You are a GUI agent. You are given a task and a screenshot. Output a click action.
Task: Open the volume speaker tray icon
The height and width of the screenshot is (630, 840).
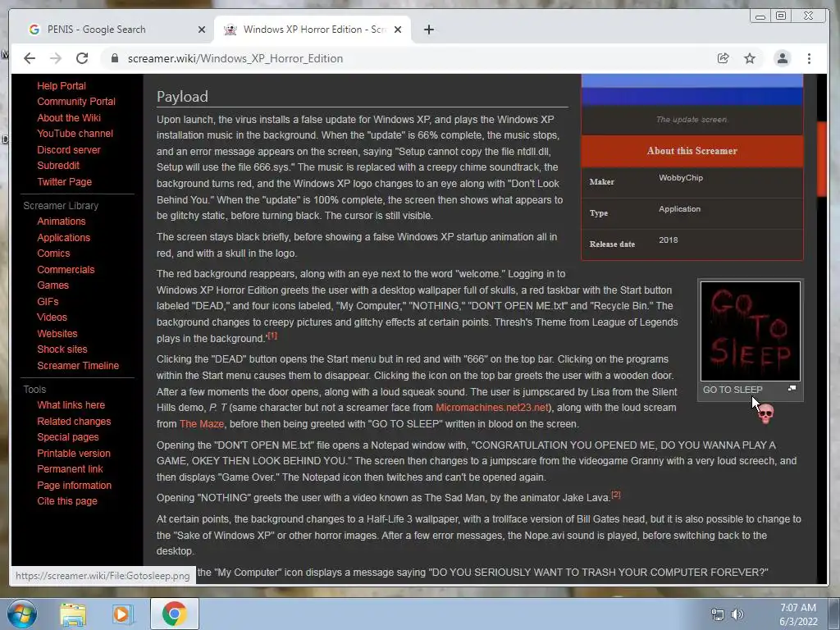point(737,614)
